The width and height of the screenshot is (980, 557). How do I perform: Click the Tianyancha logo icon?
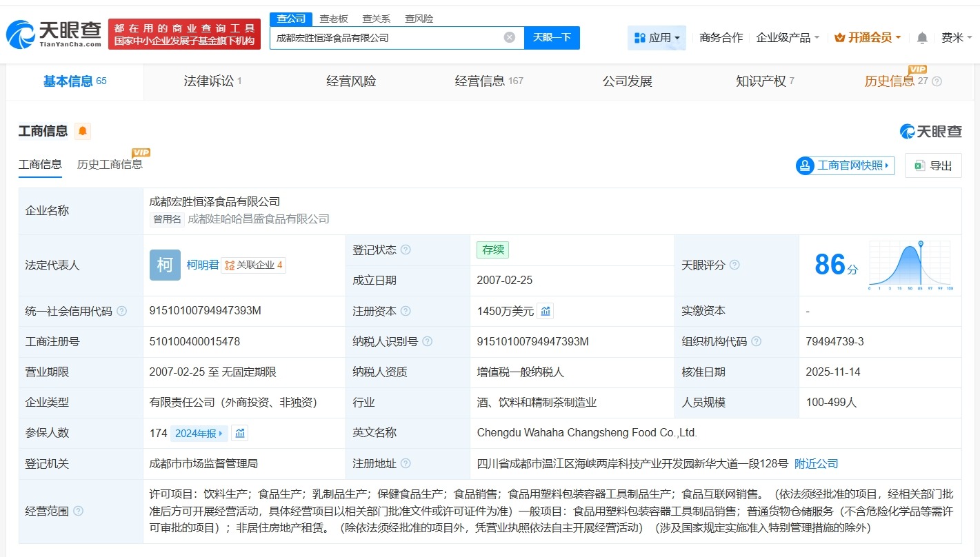click(19, 32)
